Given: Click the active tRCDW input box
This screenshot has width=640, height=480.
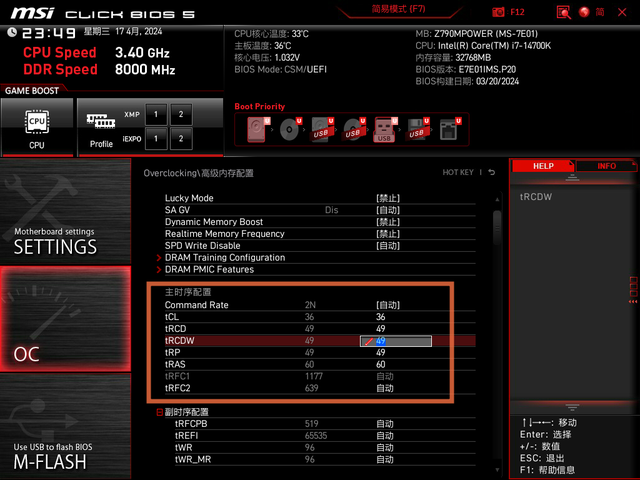Looking at the screenshot, I should pyautogui.click(x=396, y=341).
